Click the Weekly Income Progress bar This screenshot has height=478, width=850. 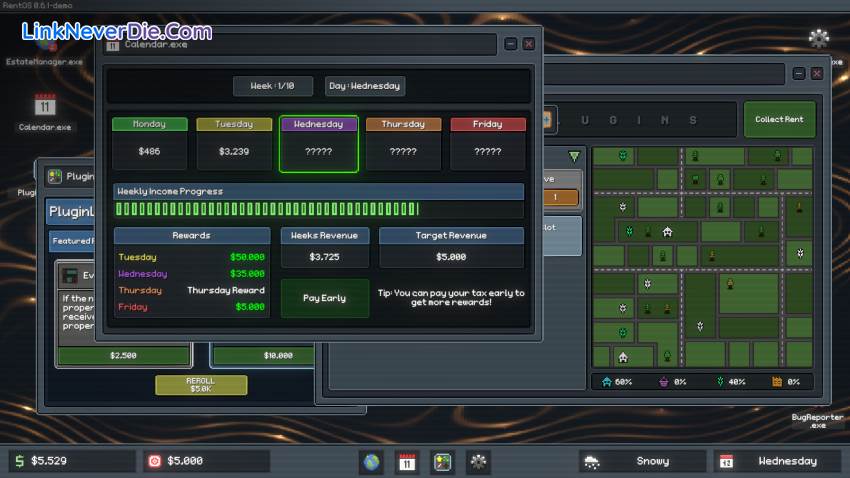pyautogui.click(x=318, y=209)
